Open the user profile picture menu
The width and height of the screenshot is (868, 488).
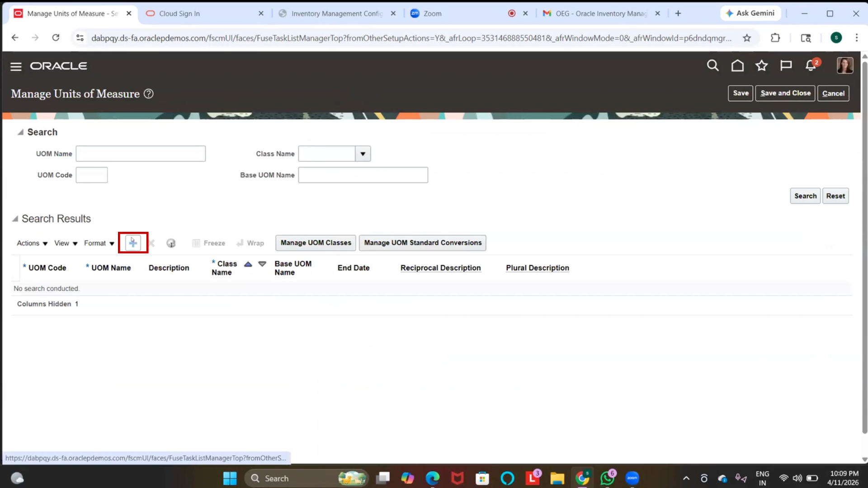click(x=844, y=66)
